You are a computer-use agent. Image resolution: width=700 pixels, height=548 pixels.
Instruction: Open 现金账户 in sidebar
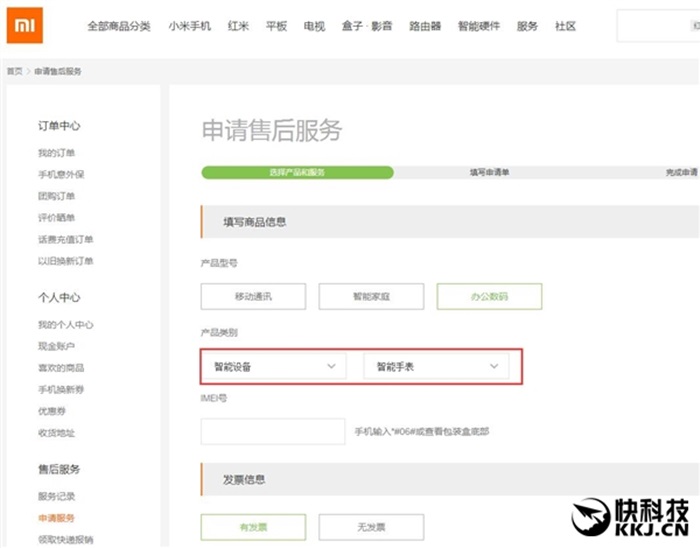56,346
